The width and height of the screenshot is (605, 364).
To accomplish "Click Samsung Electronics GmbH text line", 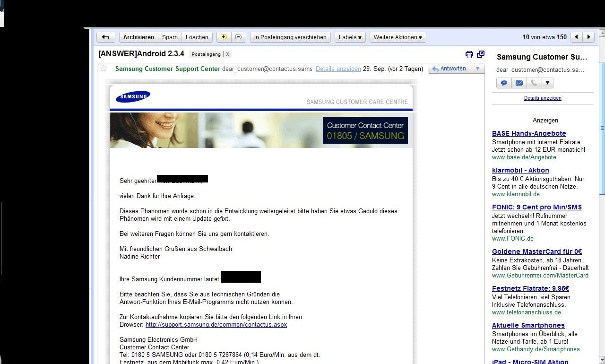I will [158, 339].
